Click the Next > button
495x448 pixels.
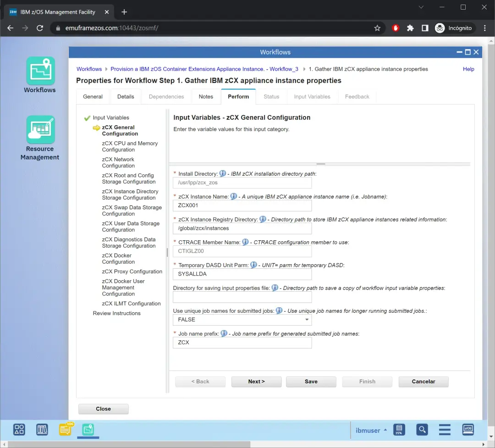[256, 382]
